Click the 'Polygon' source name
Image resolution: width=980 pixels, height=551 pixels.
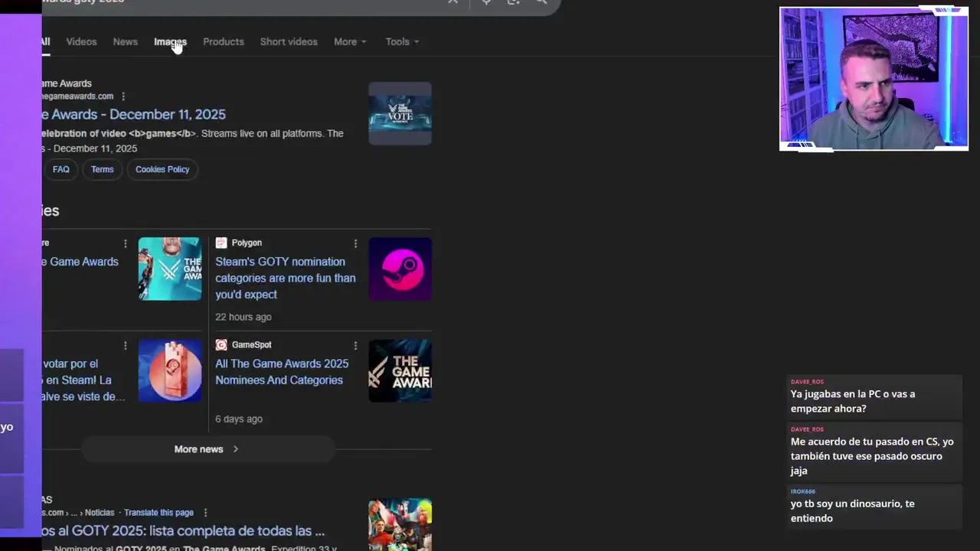(247, 243)
